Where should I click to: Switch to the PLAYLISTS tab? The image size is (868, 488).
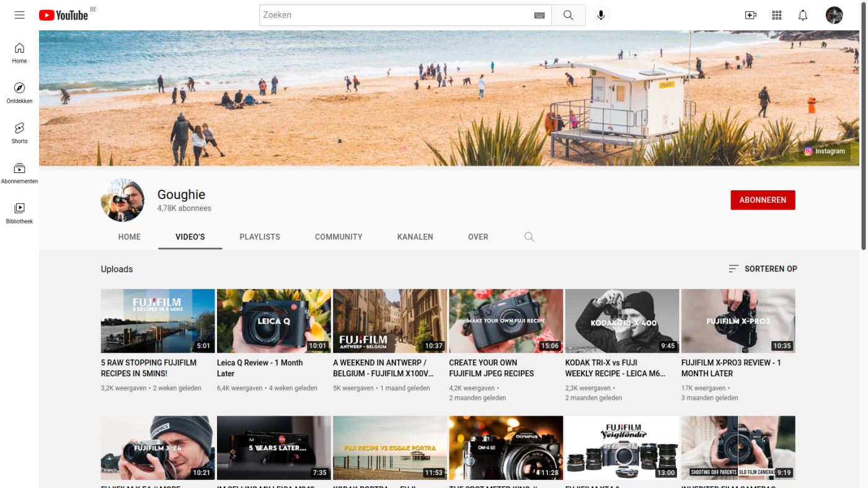pyautogui.click(x=260, y=237)
